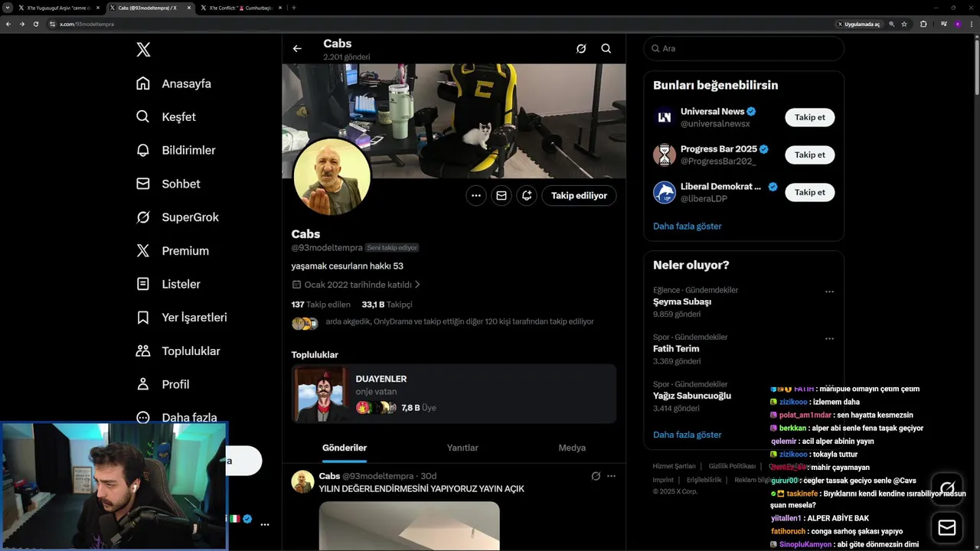Open the floating messages envelope button

tap(947, 528)
